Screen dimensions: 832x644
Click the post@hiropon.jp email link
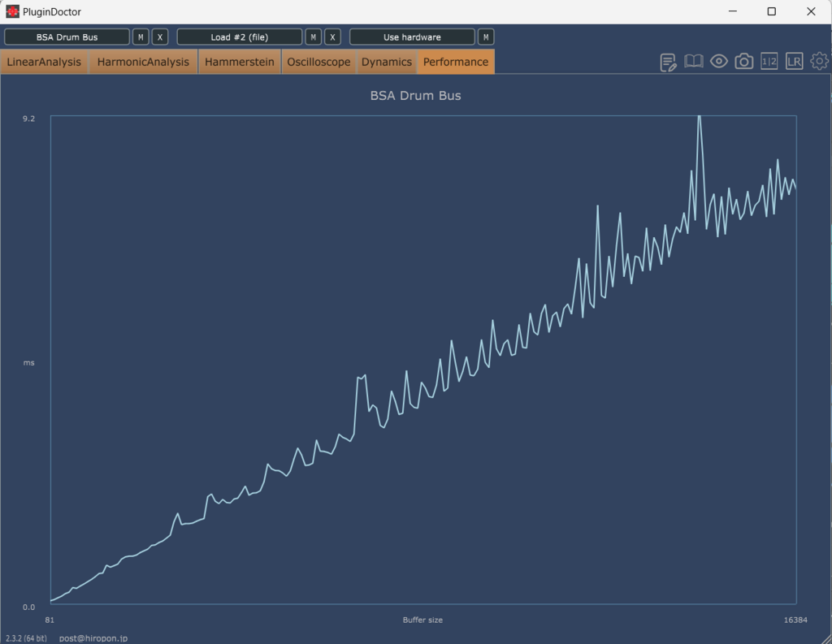93,638
